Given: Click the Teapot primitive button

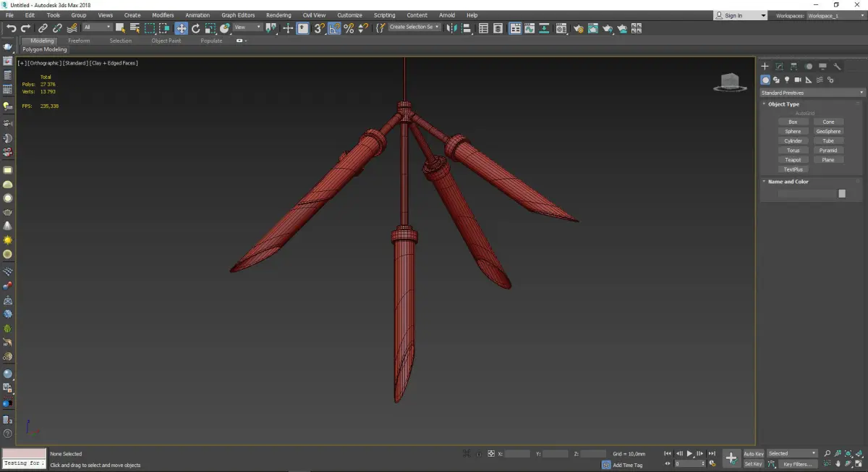Looking at the screenshot, I should click(x=793, y=159).
